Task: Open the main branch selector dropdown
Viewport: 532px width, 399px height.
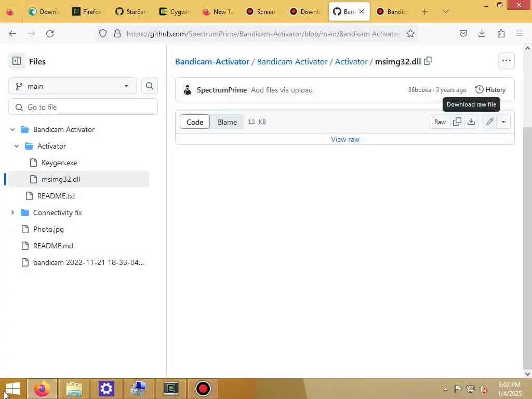Action: [x=73, y=86]
